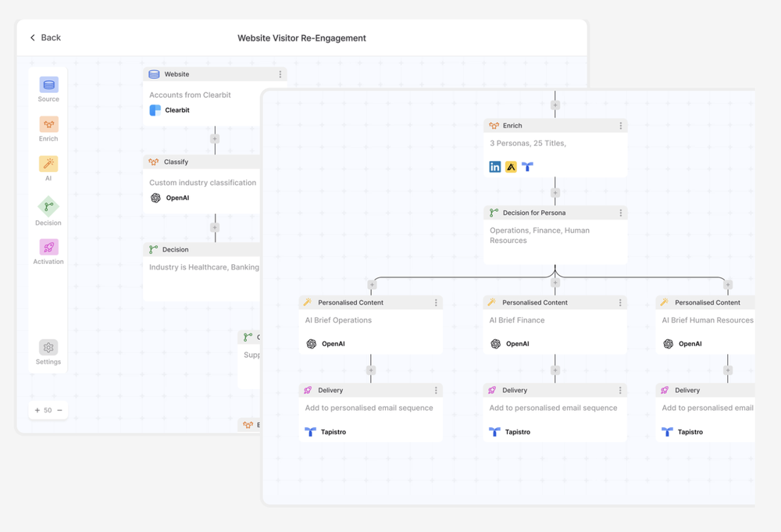This screenshot has width=781, height=532.
Task: Select 'Custom industry classification' text
Action: point(203,183)
